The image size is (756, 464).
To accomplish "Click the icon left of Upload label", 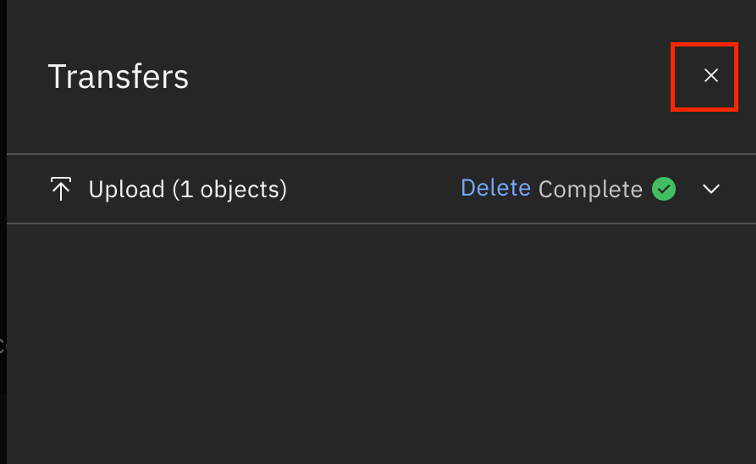I will pyautogui.click(x=61, y=189).
